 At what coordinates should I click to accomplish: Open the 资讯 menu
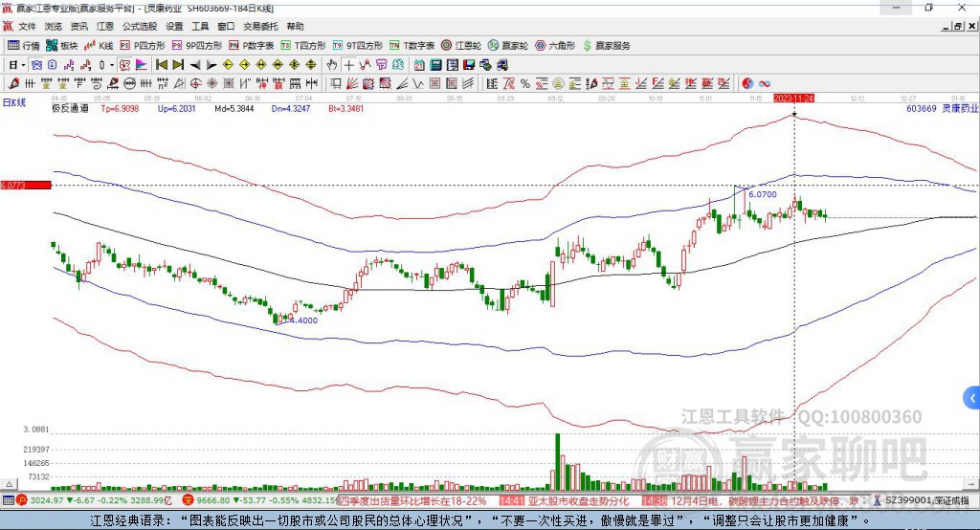tap(78, 26)
